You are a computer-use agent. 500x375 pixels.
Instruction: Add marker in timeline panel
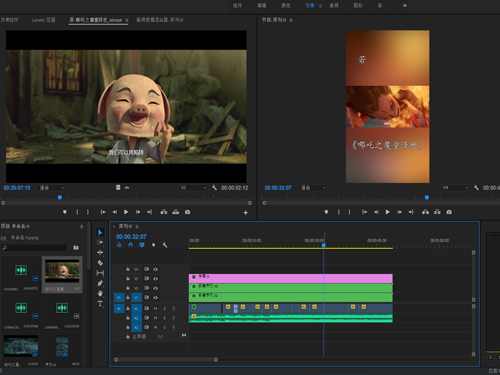(153, 245)
